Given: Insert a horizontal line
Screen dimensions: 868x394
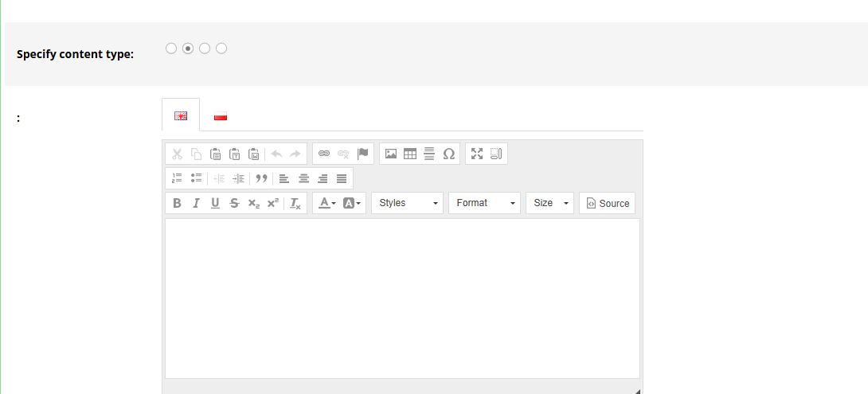Looking at the screenshot, I should (x=429, y=154).
